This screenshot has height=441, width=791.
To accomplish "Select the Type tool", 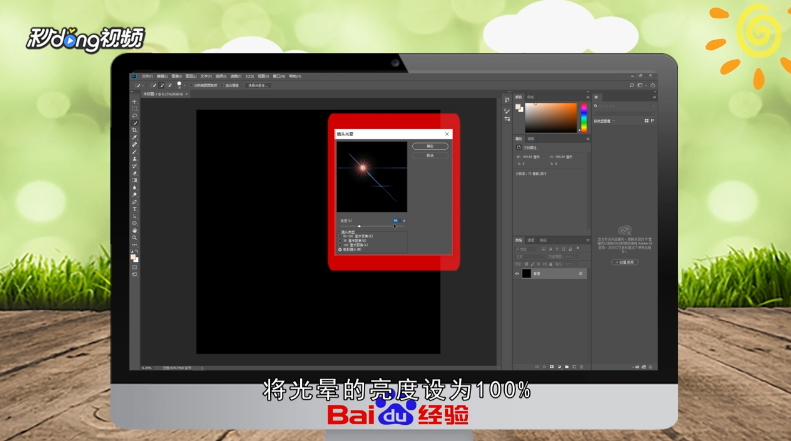I will tap(135, 209).
